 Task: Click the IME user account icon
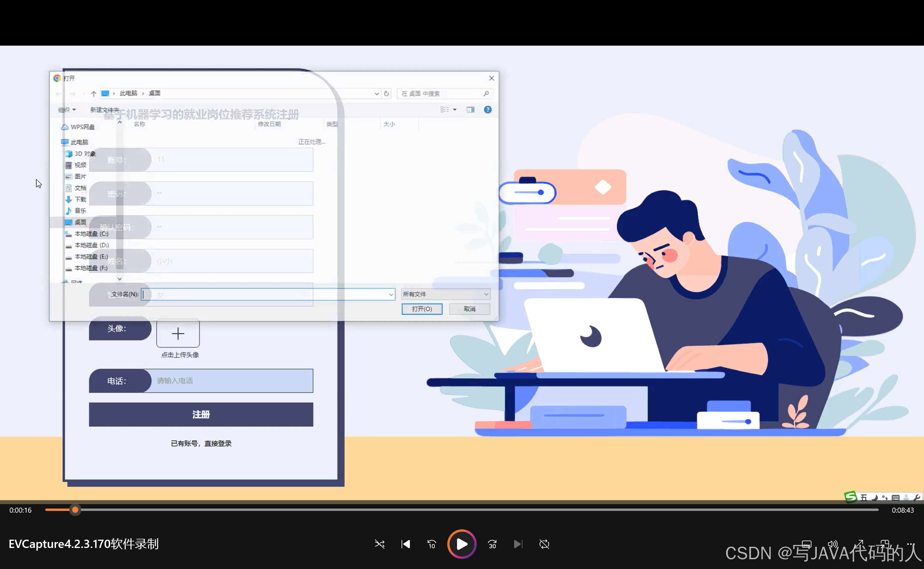(x=906, y=498)
